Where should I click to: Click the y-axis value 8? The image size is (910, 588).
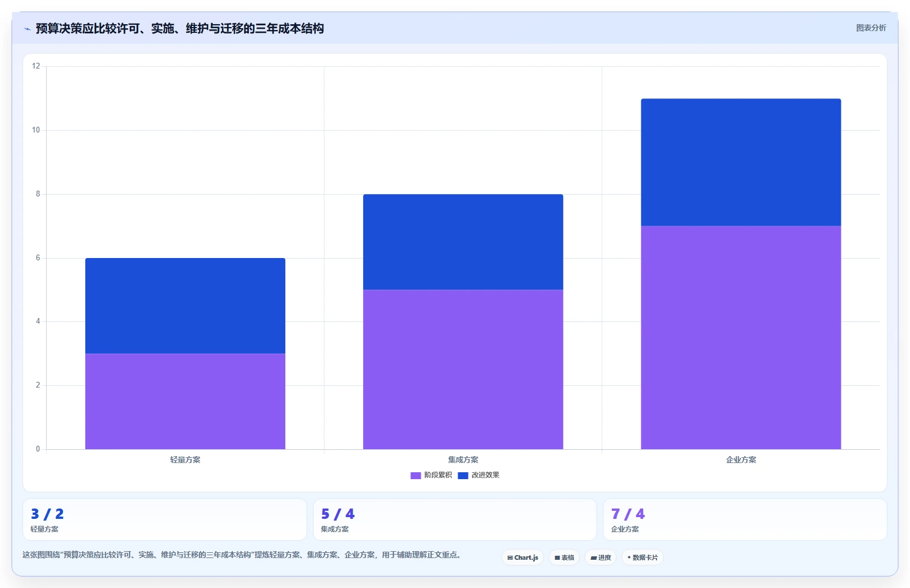pyautogui.click(x=38, y=194)
